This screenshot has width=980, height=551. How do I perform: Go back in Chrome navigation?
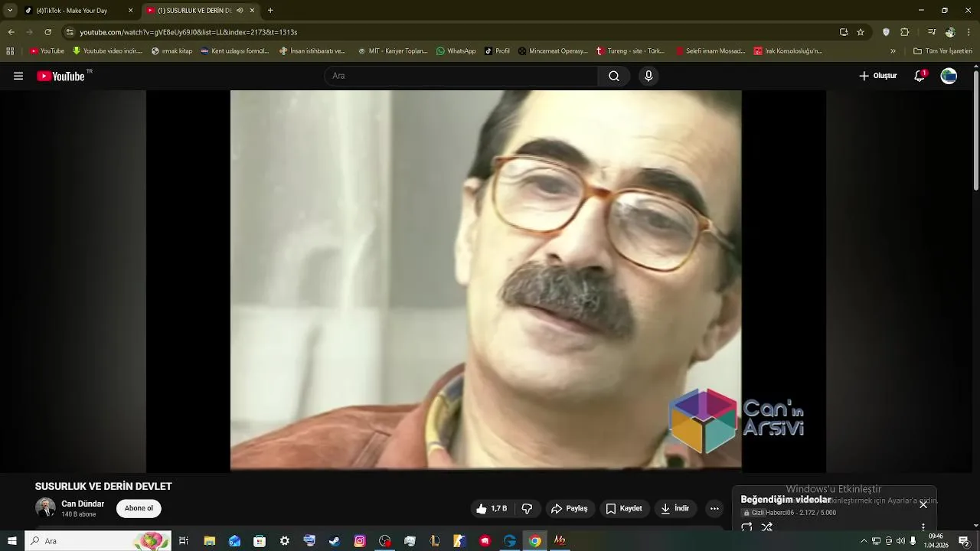pos(11,32)
